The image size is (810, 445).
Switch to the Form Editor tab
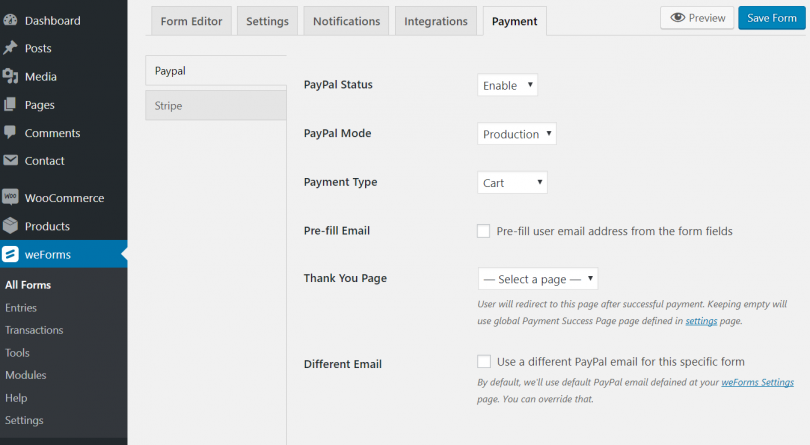[x=192, y=21]
